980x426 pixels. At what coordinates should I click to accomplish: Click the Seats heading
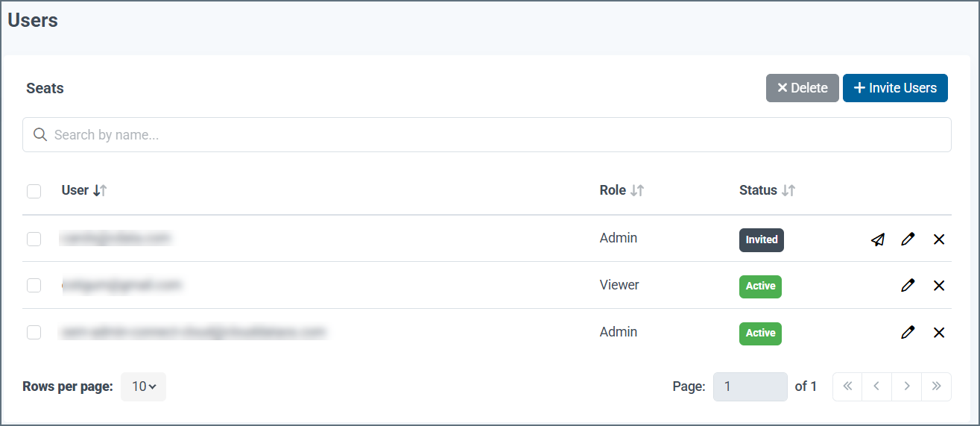coord(45,88)
